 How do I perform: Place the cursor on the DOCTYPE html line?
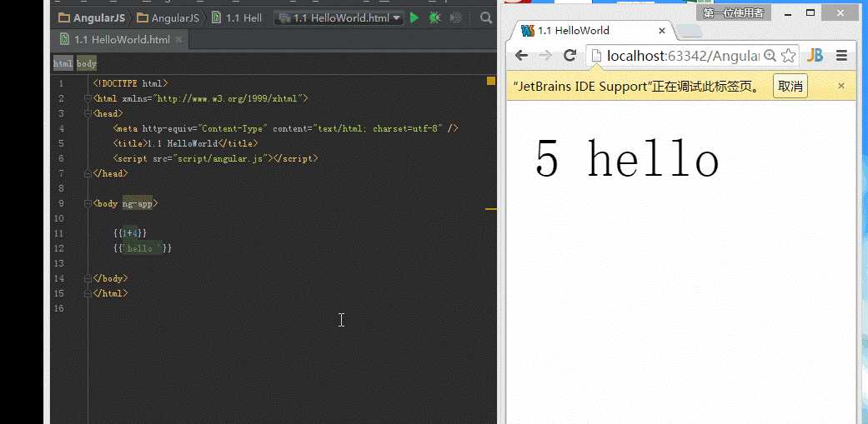coord(131,83)
